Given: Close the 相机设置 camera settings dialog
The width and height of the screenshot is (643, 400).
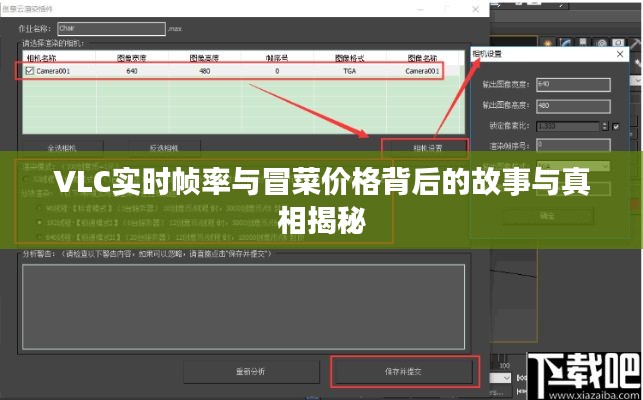Looking at the screenshot, I should (x=620, y=54).
